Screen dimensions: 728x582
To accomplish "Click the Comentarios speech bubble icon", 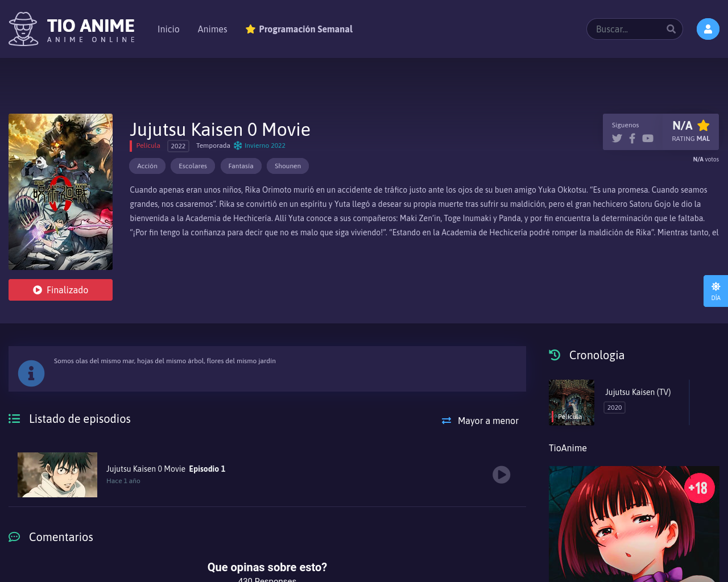I will point(14,537).
